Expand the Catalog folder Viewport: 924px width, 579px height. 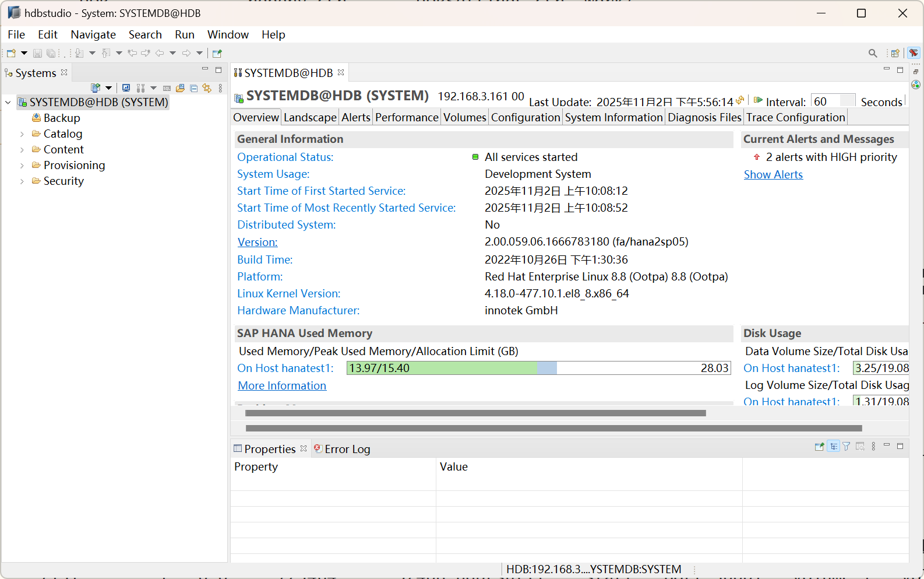(22, 134)
